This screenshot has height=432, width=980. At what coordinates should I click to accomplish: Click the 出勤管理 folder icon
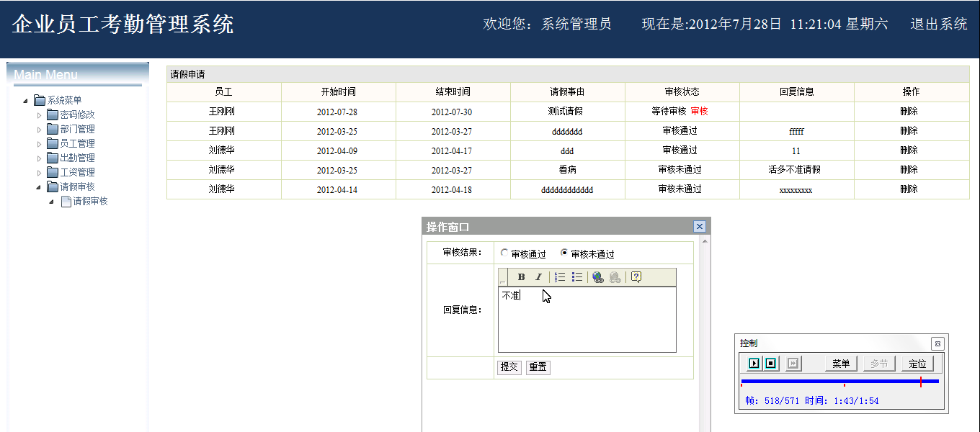coord(53,158)
